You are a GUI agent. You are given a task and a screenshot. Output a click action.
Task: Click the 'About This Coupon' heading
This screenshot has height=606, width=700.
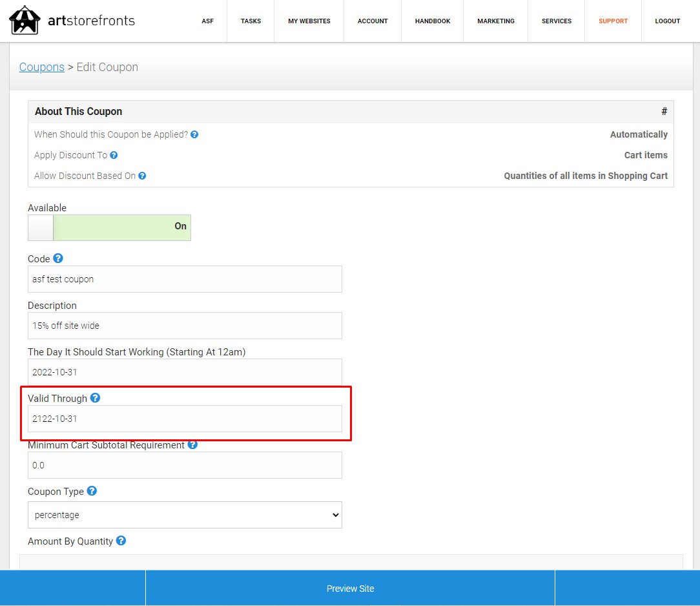(x=79, y=111)
